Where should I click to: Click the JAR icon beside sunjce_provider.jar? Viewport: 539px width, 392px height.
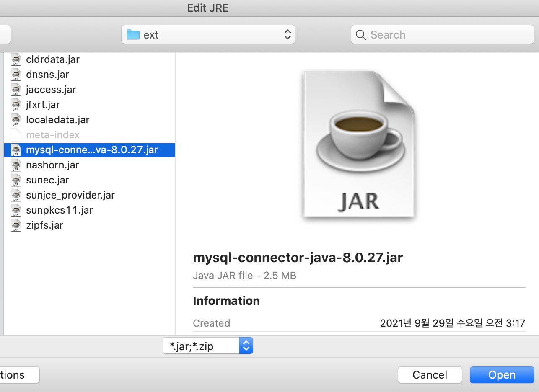tap(16, 195)
